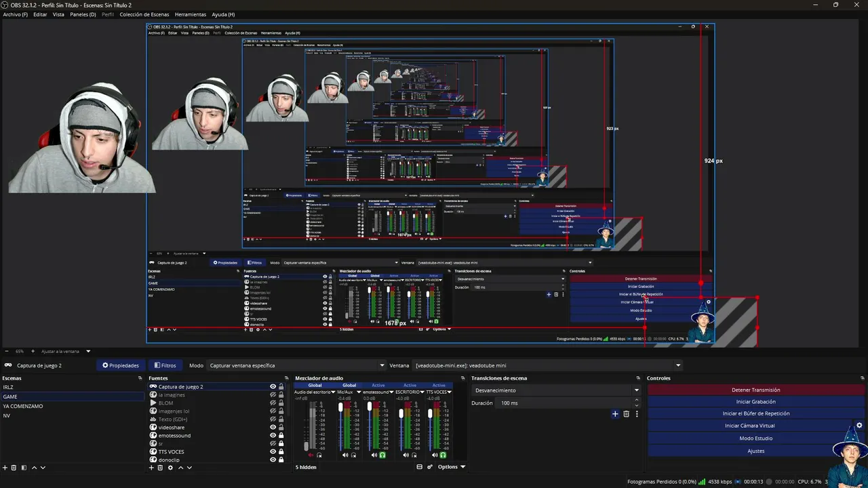Show the BLOM source
Viewport: 868px width, 488px height.
[273, 403]
